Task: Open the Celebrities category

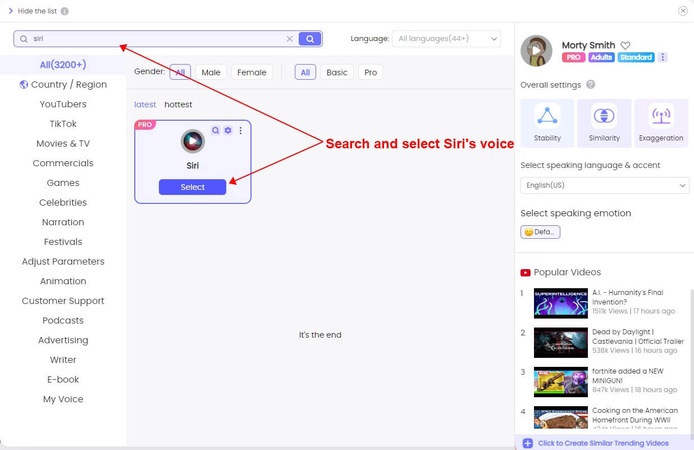Action: click(63, 202)
